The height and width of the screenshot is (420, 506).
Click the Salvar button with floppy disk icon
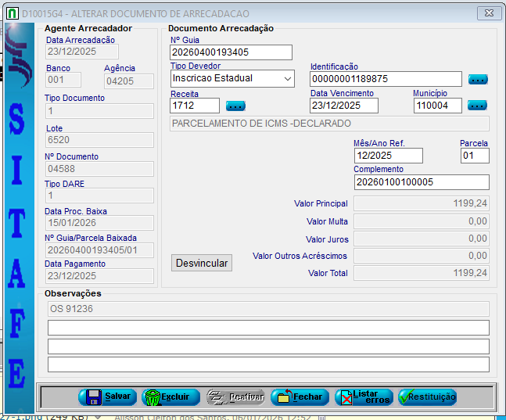coord(108,397)
